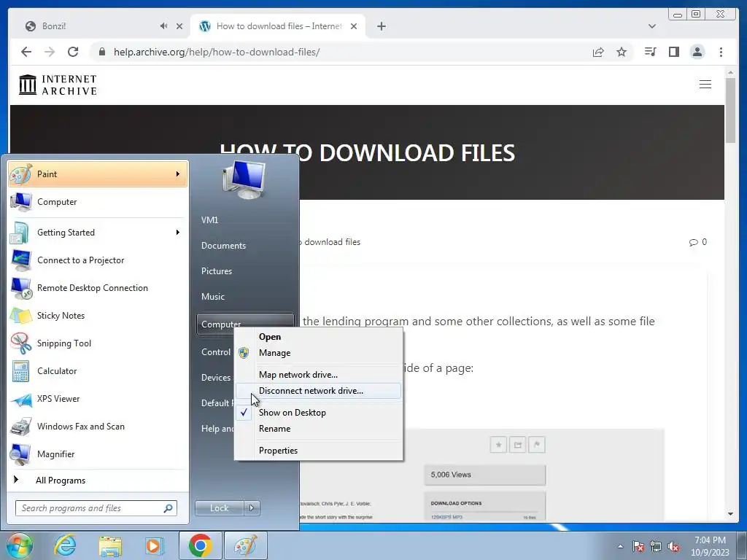Click the muted volume tray icon
The width and height of the screenshot is (747, 560).
click(673, 546)
